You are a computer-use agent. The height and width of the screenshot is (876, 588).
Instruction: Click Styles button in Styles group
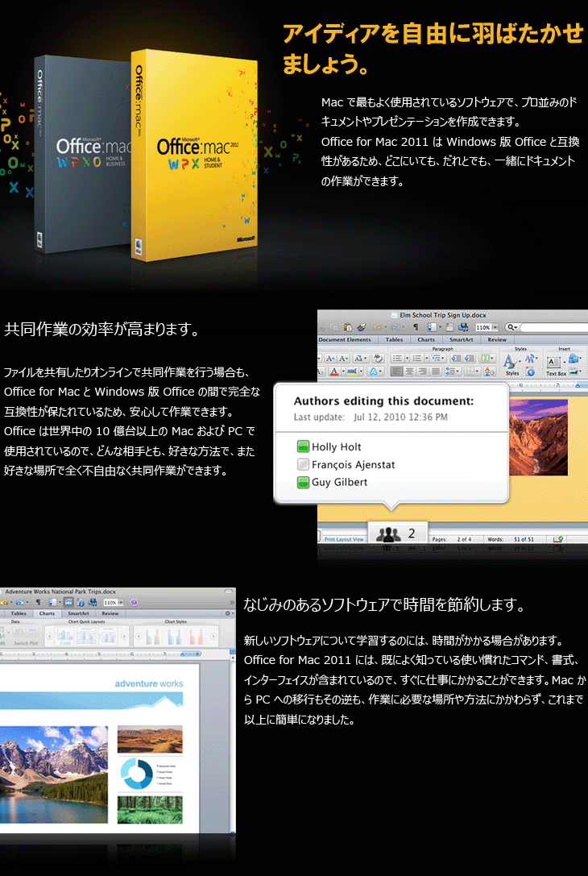511,365
